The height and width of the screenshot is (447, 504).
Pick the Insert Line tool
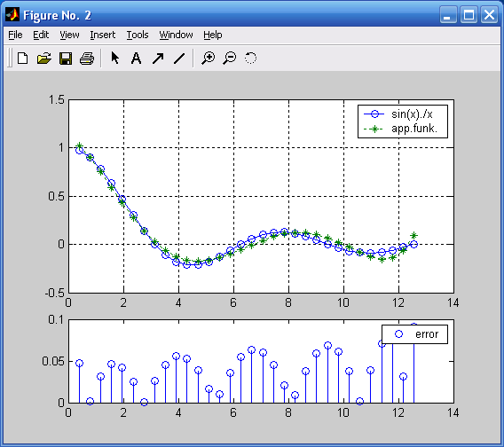tap(179, 59)
